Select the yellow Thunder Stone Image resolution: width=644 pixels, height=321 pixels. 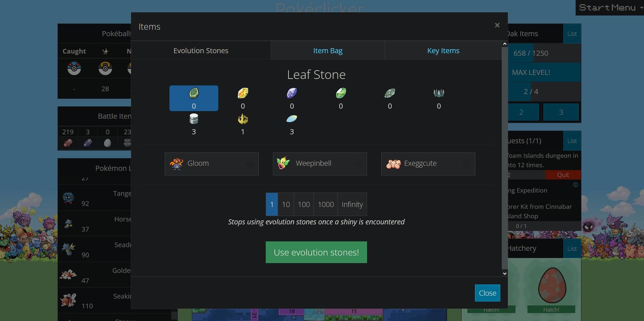click(243, 94)
